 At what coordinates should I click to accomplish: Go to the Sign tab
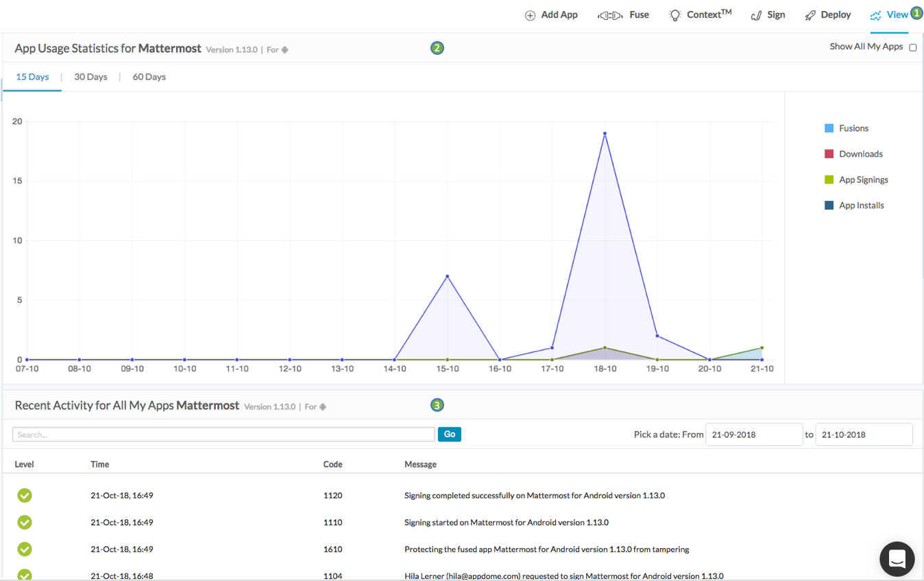768,15
